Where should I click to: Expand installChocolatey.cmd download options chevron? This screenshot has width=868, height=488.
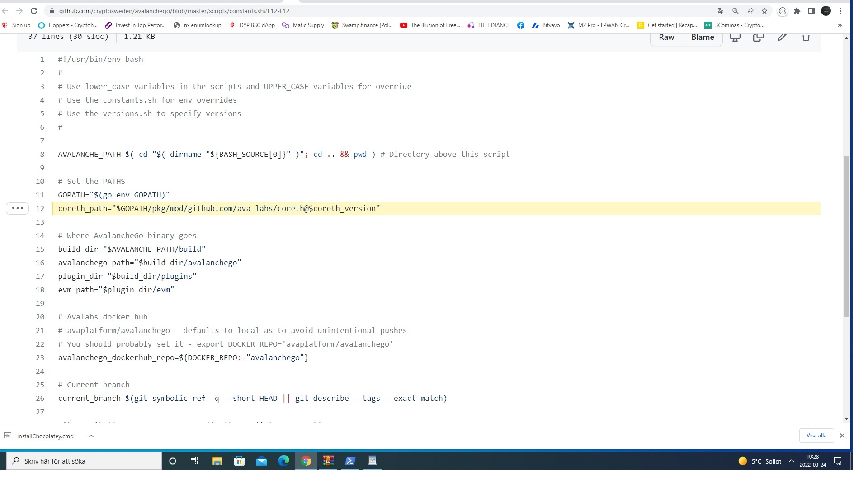91,436
